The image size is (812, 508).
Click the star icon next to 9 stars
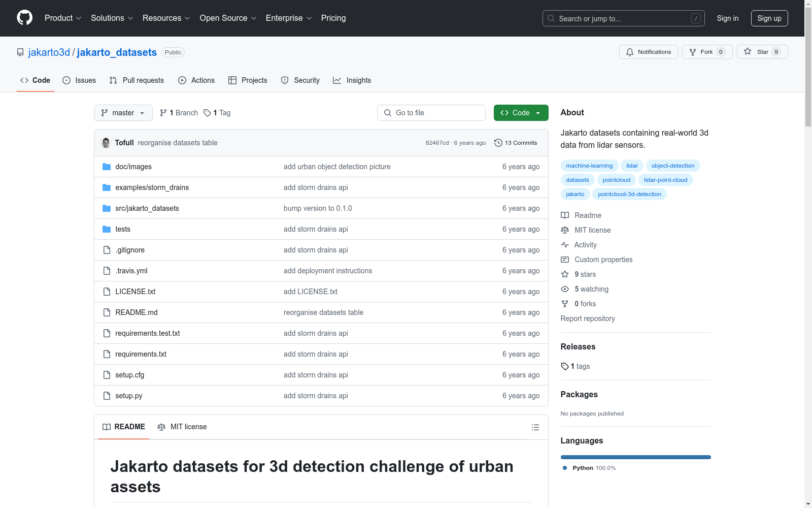click(x=565, y=274)
